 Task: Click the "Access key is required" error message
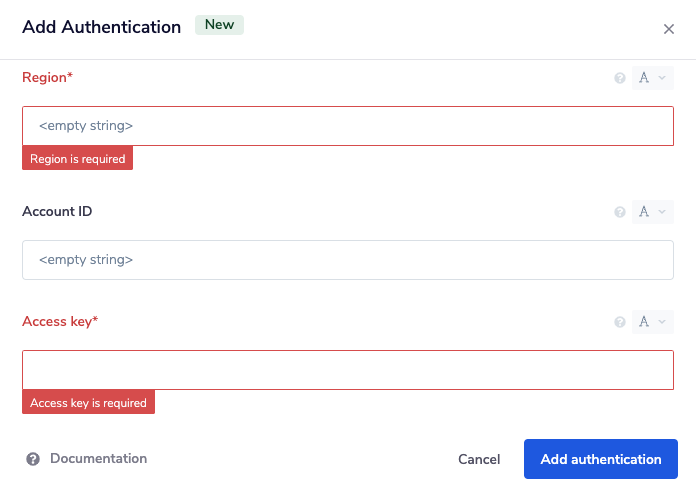click(89, 403)
